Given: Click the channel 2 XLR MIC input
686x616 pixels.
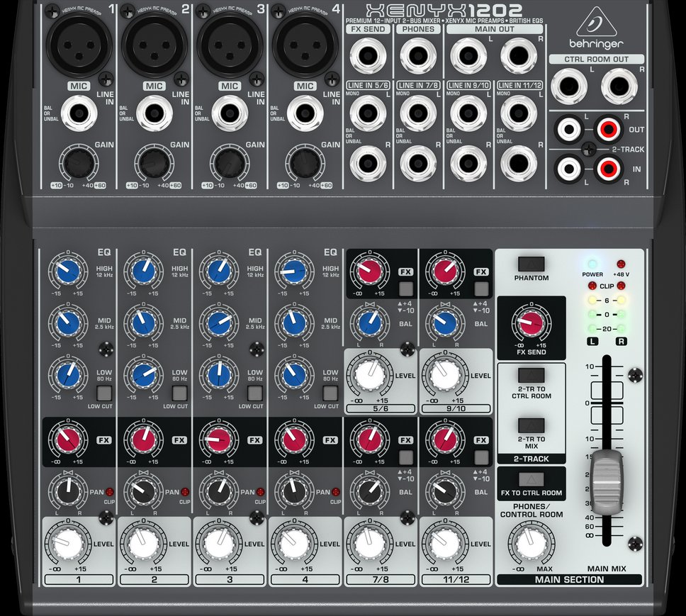Looking at the screenshot, I should 154,45.
